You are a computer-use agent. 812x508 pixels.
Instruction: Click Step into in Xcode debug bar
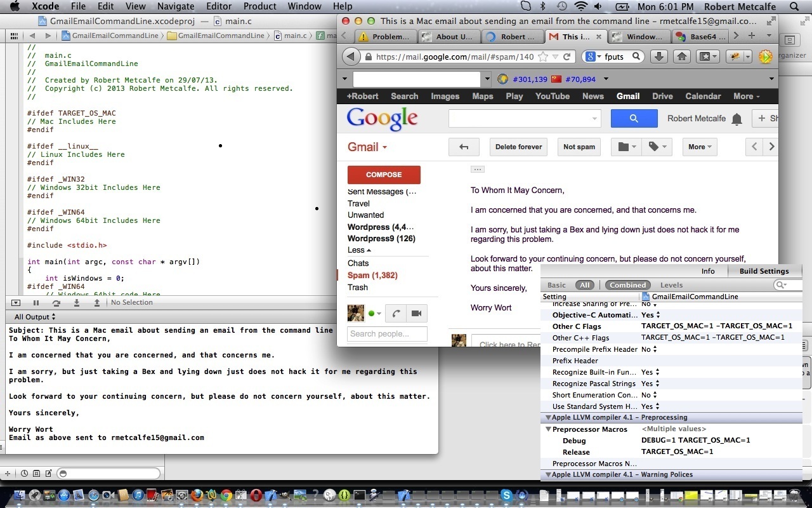77,303
